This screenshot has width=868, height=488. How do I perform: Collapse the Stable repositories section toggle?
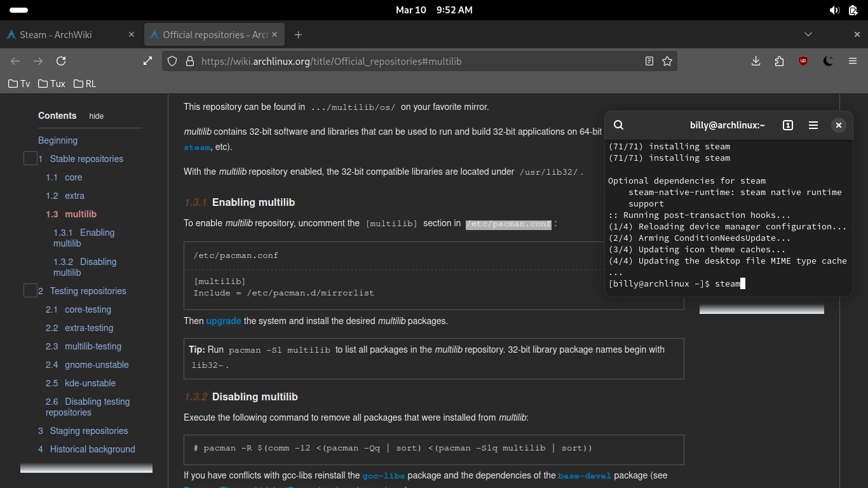tap(30, 158)
